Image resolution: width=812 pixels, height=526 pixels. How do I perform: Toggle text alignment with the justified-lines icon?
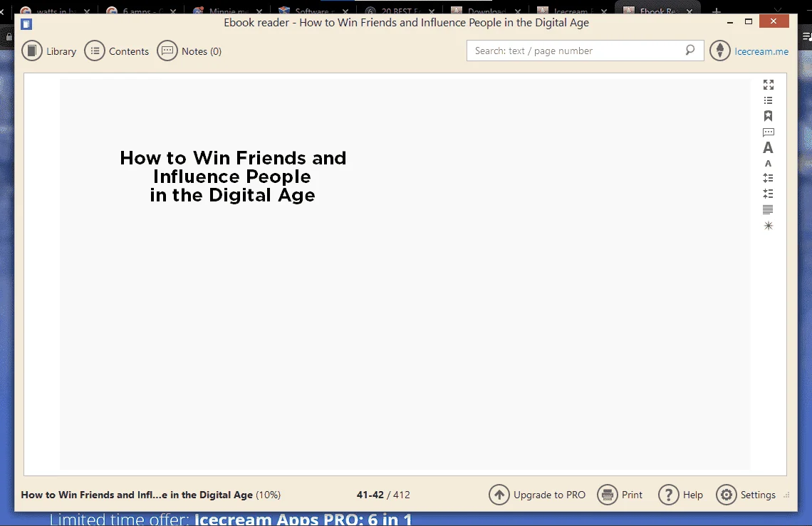coord(768,210)
